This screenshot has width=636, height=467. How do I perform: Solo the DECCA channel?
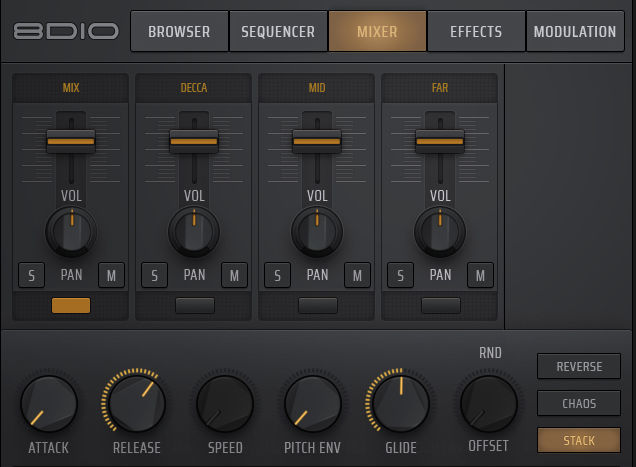(155, 275)
